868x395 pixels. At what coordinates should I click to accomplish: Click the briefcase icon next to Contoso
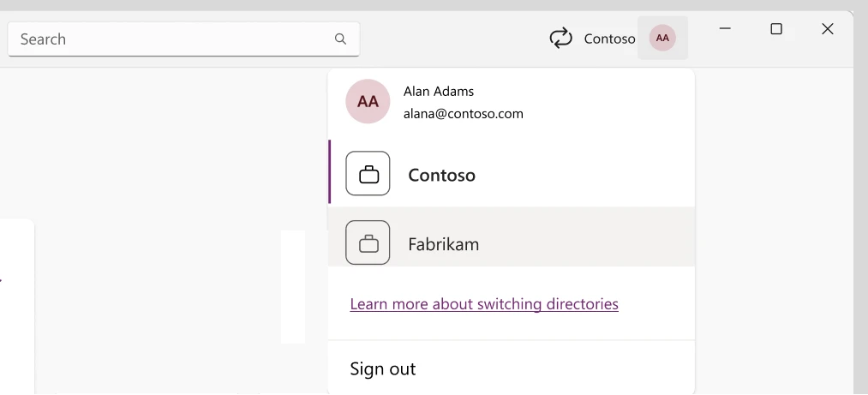coord(368,174)
